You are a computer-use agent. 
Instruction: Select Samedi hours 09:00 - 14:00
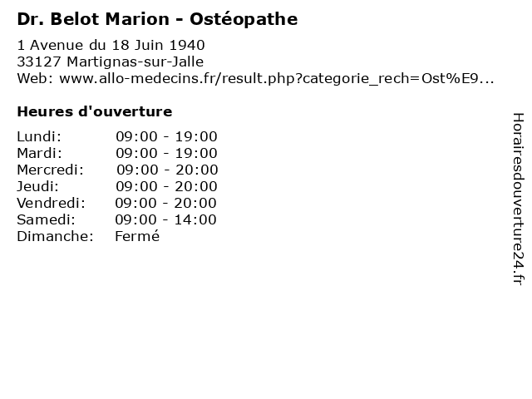tap(165, 219)
